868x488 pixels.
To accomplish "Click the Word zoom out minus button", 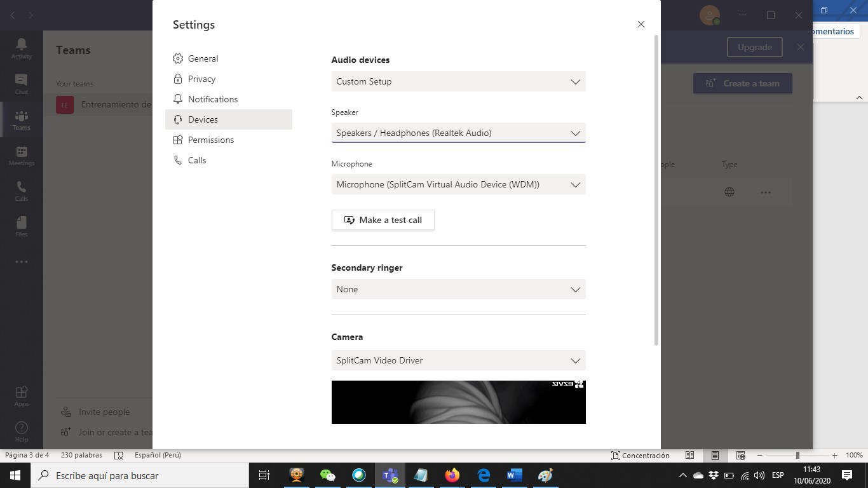I will coord(760,455).
